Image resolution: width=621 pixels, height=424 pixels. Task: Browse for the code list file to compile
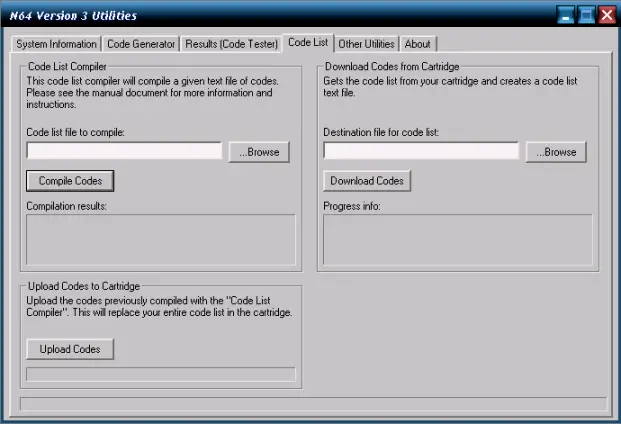click(259, 152)
